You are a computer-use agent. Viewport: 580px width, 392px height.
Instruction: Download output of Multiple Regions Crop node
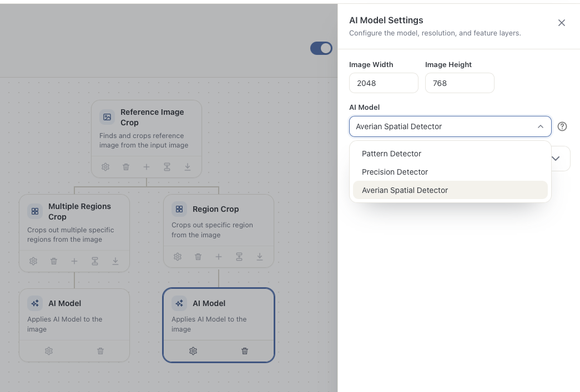[115, 261]
